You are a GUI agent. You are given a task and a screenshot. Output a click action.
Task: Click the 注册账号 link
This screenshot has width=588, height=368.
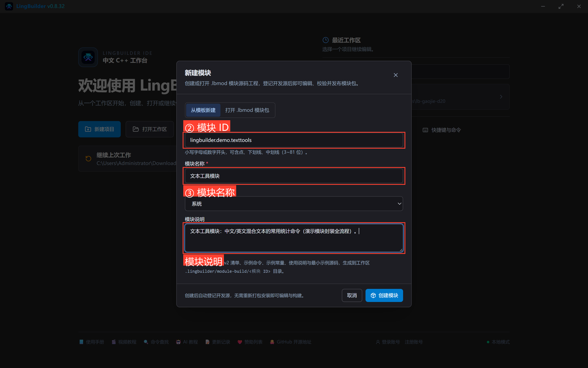click(x=414, y=342)
